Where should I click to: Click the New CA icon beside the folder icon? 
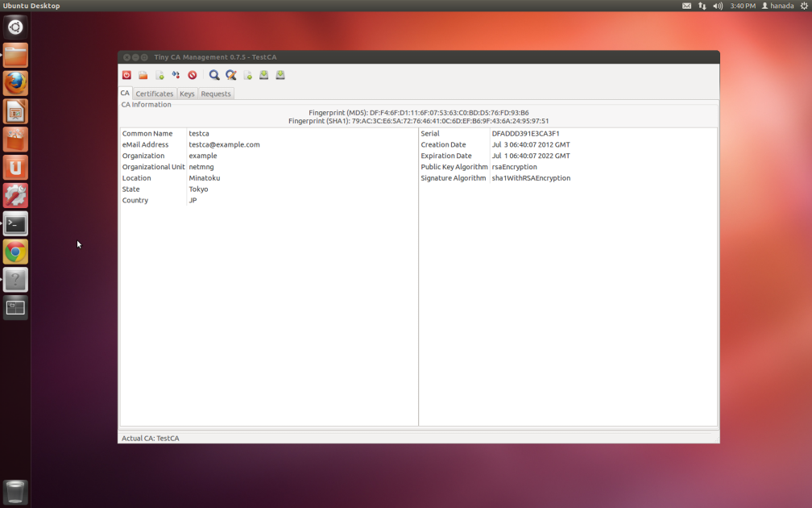pos(159,75)
